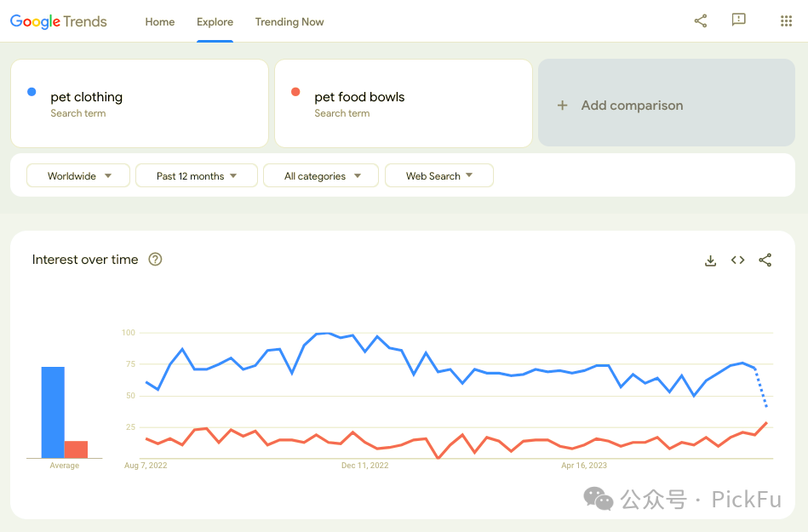
Task: Open the All categories dropdown
Action: click(x=322, y=176)
